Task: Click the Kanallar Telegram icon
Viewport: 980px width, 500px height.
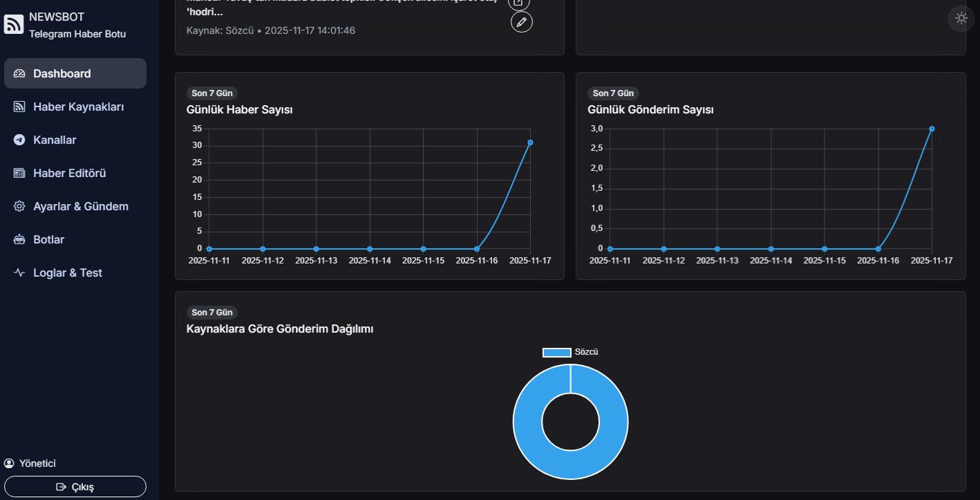Action: [19, 140]
